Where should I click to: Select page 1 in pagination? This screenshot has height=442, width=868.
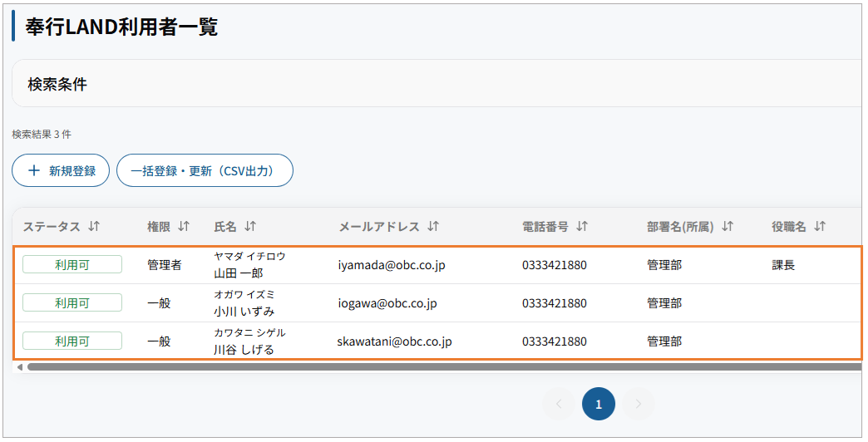(x=599, y=404)
